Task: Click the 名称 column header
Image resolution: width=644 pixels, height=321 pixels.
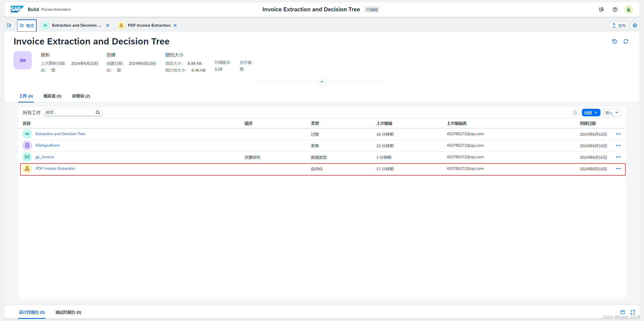Action: coord(27,123)
